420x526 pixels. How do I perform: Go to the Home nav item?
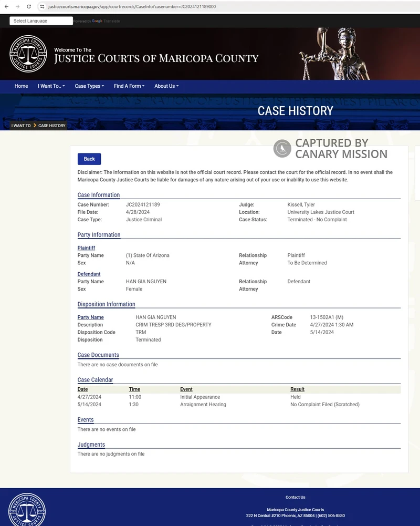[21, 86]
